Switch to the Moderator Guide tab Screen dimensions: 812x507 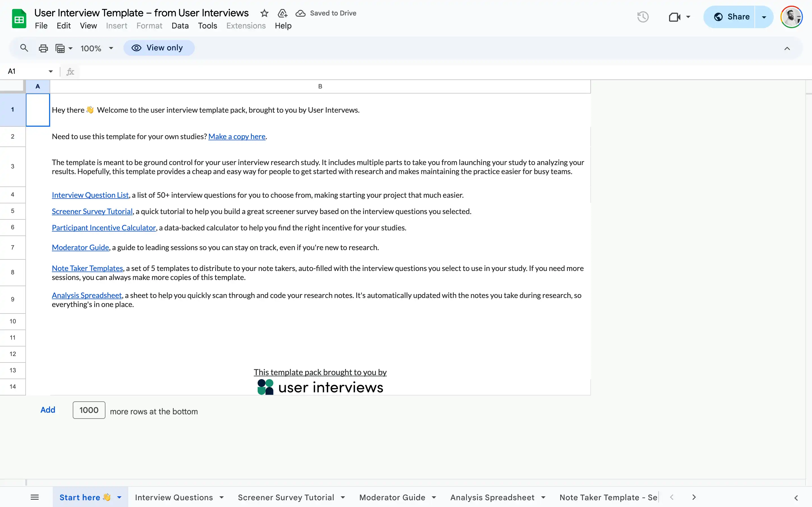coord(392,497)
